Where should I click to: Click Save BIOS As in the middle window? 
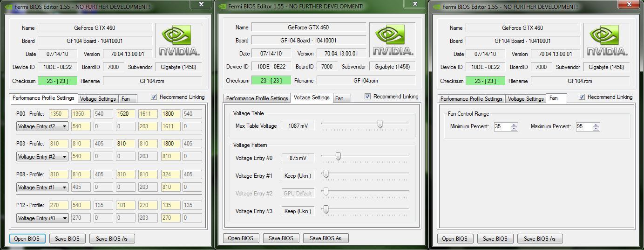325,238
